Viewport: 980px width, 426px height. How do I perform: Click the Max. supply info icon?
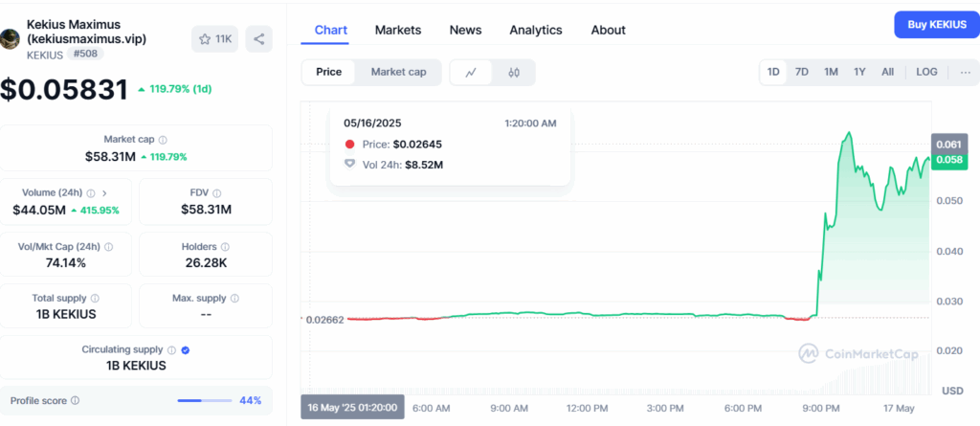234,299
